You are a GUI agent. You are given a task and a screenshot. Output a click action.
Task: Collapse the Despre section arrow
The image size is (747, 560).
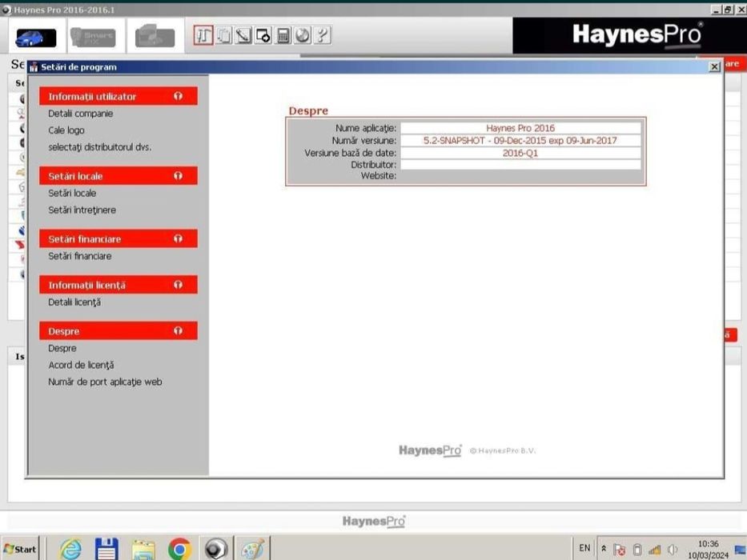point(179,330)
